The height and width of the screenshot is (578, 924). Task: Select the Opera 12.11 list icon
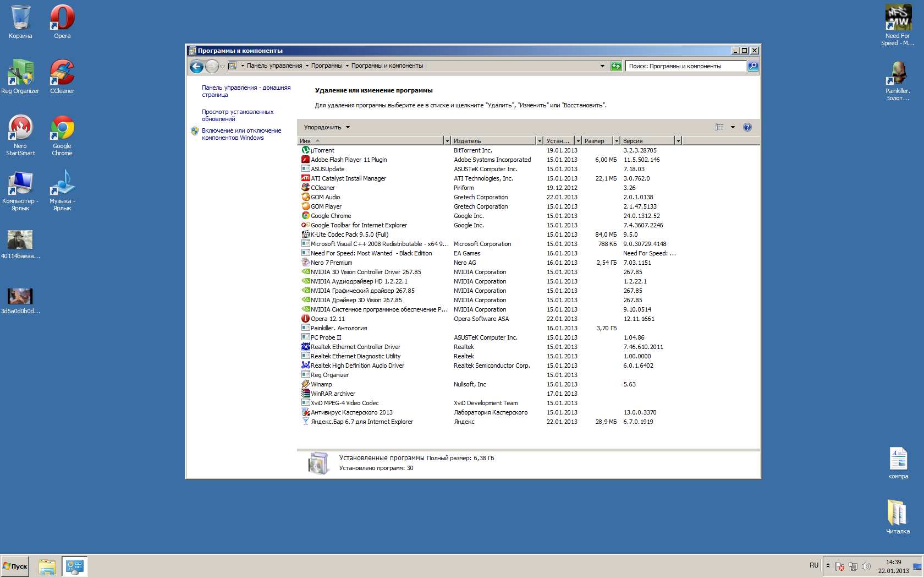[306, 319]
